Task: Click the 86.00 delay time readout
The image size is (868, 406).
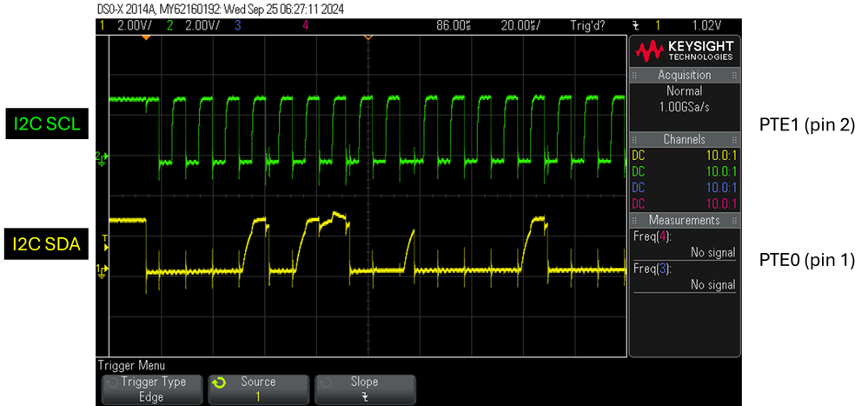Action: click(454, 25)
